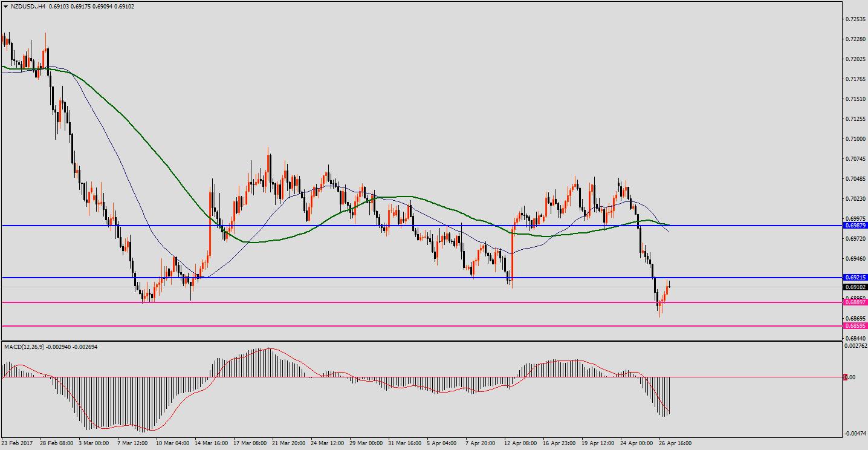Viewport: 868px width, 450px height.
Task: Click the black 0.69102 current price tag
Action: click(855, 287)
